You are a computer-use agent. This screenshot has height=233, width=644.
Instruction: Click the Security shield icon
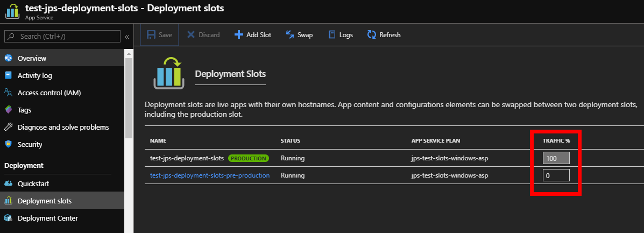point(8,144)
